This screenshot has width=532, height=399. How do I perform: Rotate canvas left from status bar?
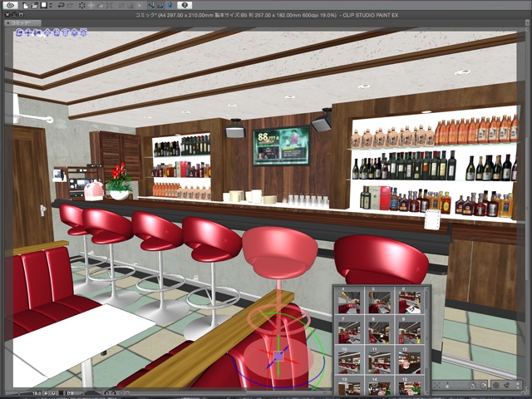[x=106, y=393]
